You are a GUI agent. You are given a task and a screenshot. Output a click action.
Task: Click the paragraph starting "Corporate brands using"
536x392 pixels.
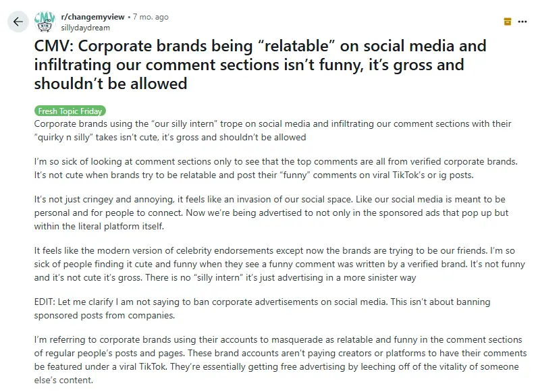tap(270, 131)
